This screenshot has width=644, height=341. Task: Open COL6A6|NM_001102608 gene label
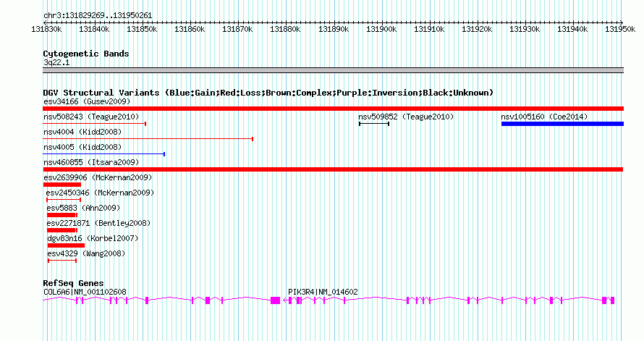click(x=85, y=292)
